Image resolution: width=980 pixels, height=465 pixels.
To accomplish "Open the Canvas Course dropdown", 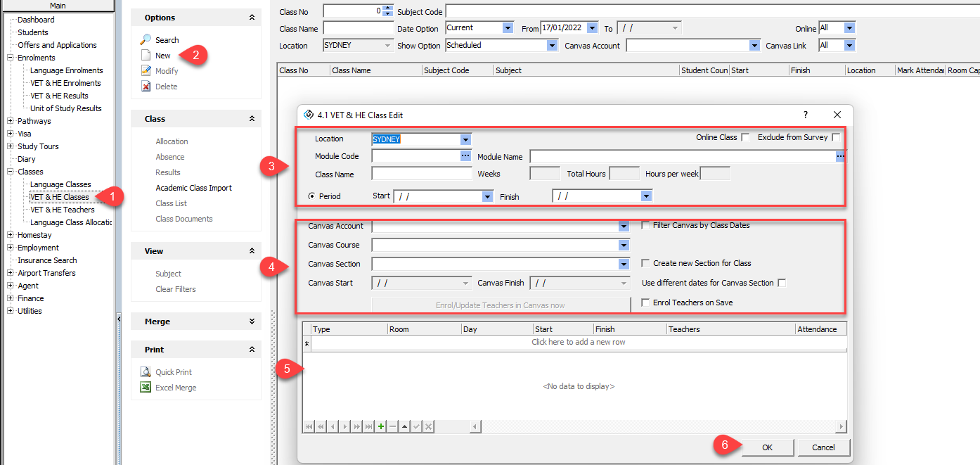I will 624,246.
